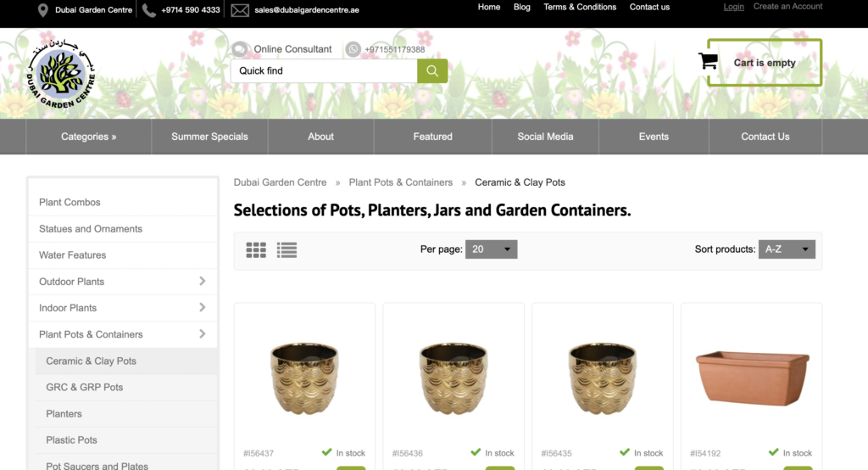Select Events in the navigation bar
The image size is (868, 470).
pos(654,137)
